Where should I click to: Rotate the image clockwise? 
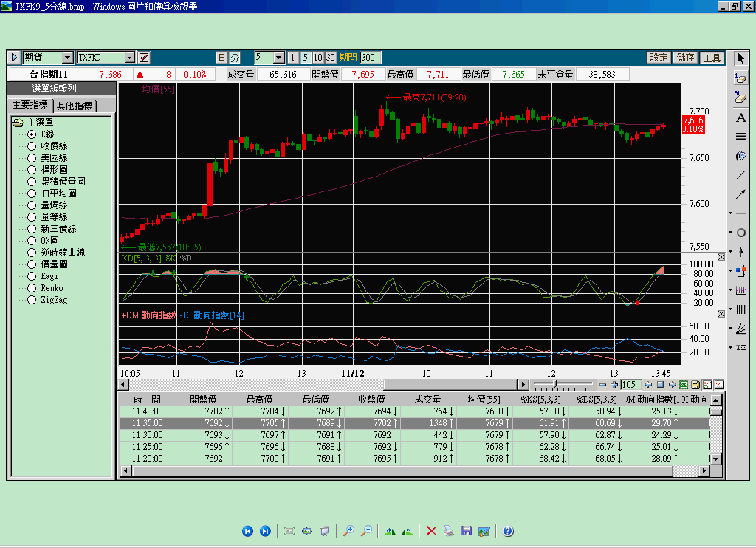click(x=390, y=531)
